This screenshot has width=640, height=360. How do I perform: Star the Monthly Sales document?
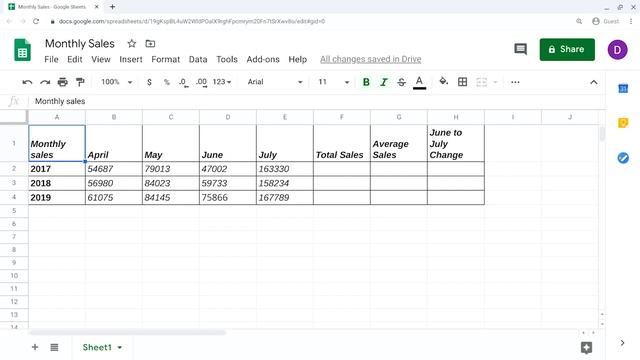click(131, 44)
